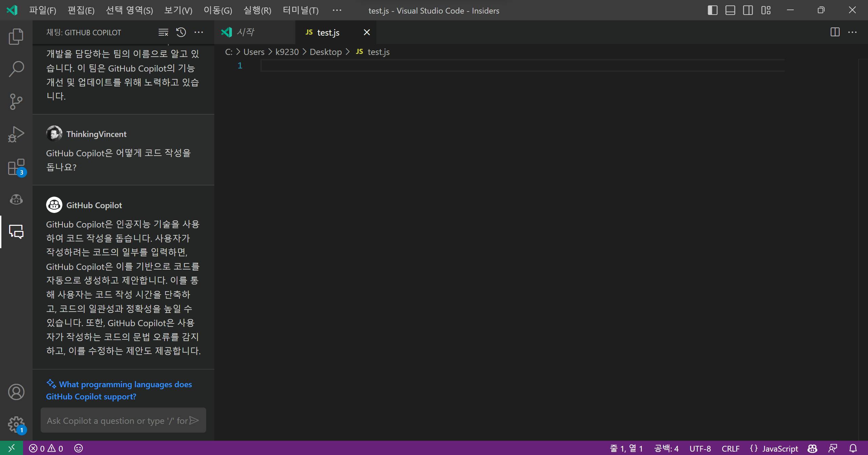
Task: Open the Search view icon
Action: [x=16, y=69]
